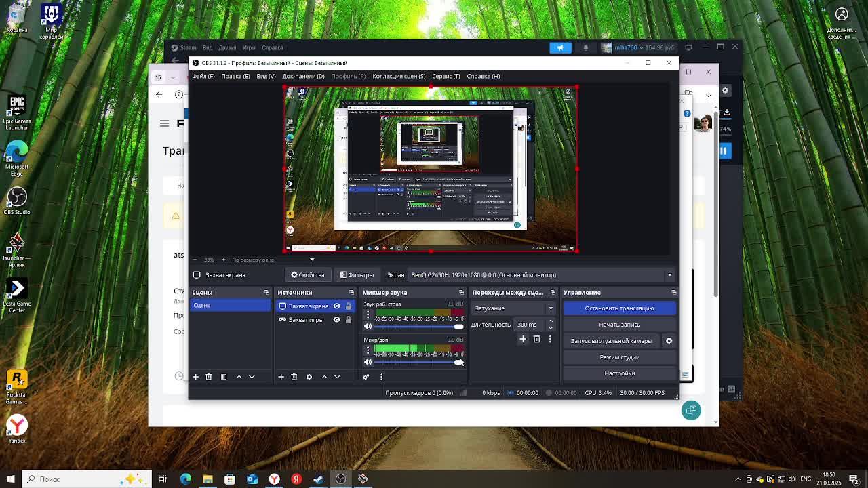Open source properties gear in Источники panel
Image resolution: width=868 pixels, height=488 pixels.
[309, 377]
